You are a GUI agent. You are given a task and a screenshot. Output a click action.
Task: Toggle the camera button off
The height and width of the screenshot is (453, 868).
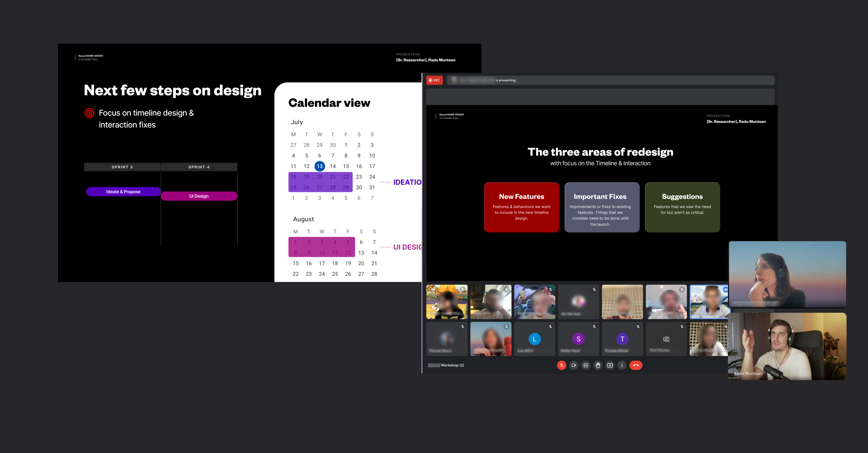(574, 365)
